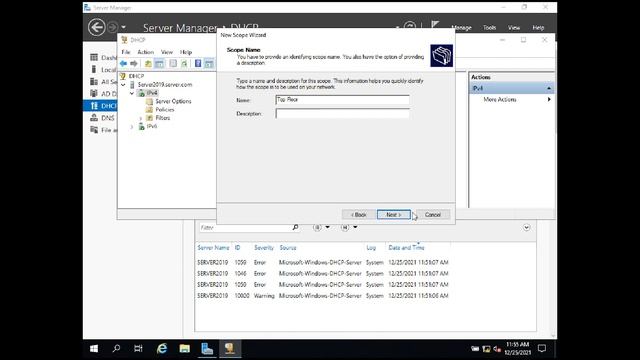Open Task View on the taskbar

click(138, 349)
